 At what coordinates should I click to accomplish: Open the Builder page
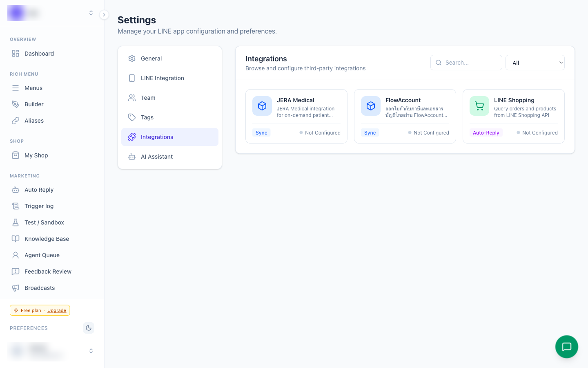[x=52, y=104]
